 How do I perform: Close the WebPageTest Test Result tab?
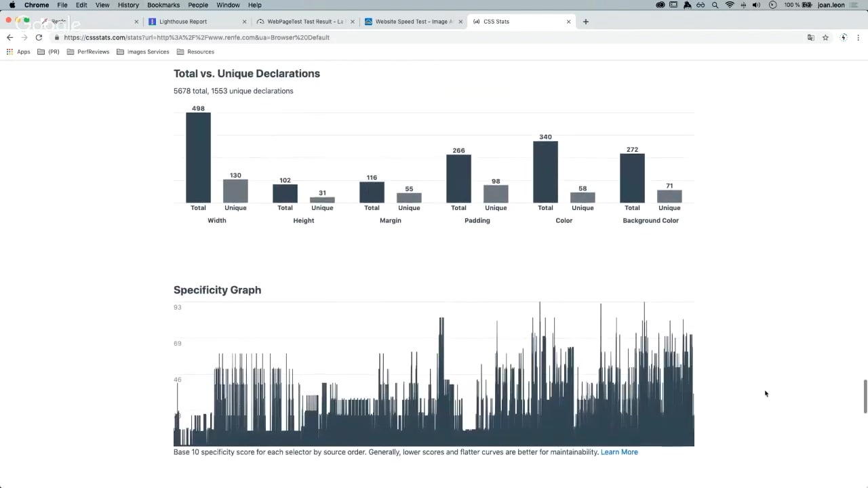[x=353, y=22]
